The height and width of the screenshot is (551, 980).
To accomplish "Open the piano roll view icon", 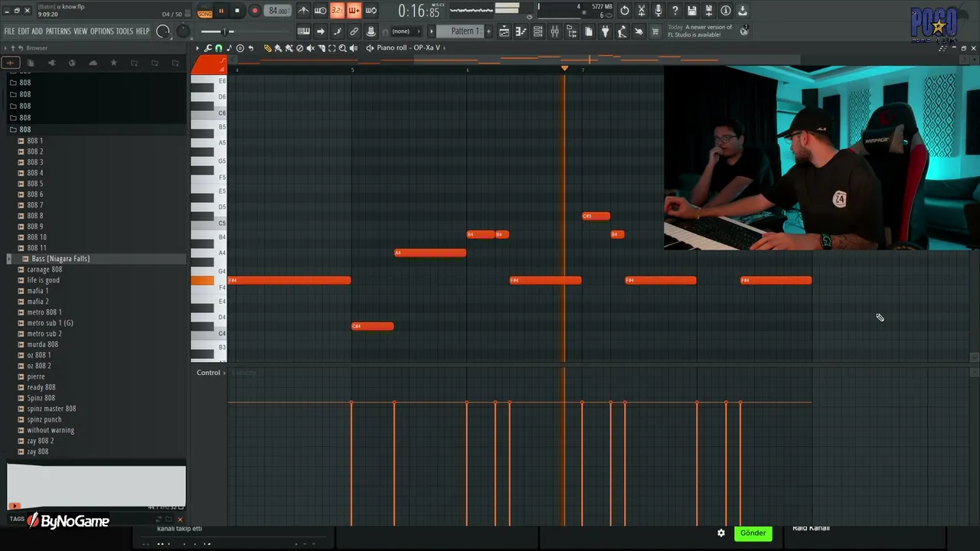I will (x=521, y=31).
